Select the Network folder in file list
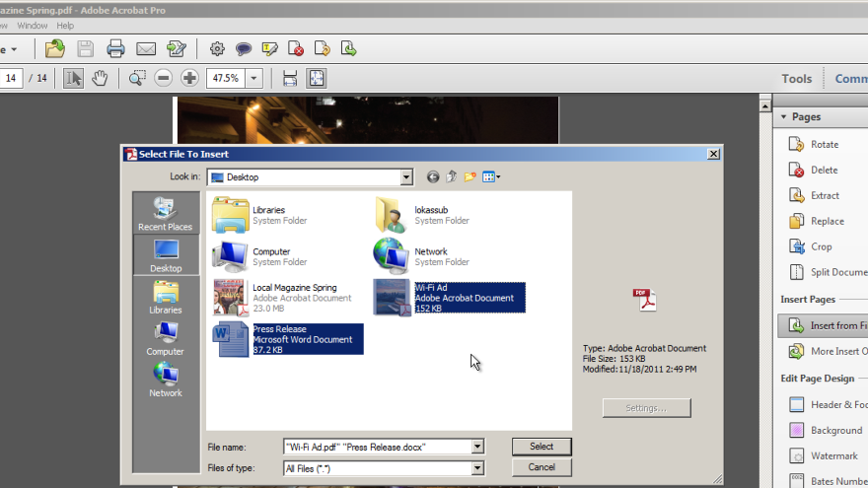The image size is (868, 488). [422, 256]
